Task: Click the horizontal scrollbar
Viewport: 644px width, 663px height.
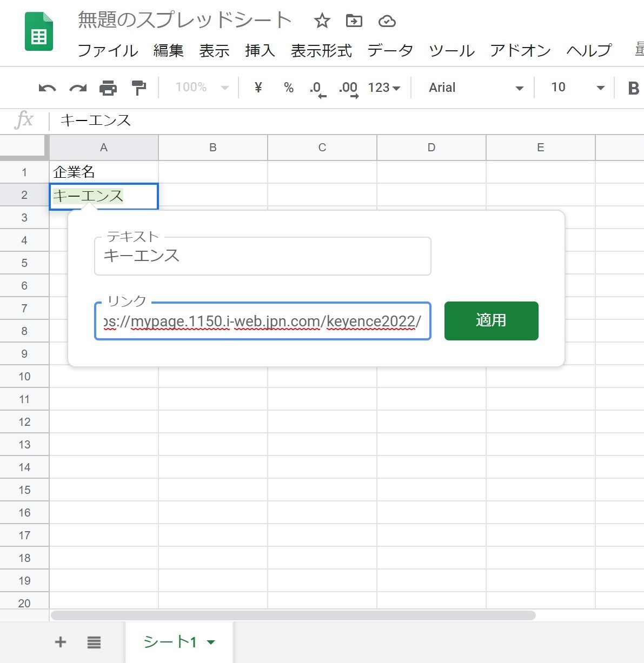Action: [293, 615]
